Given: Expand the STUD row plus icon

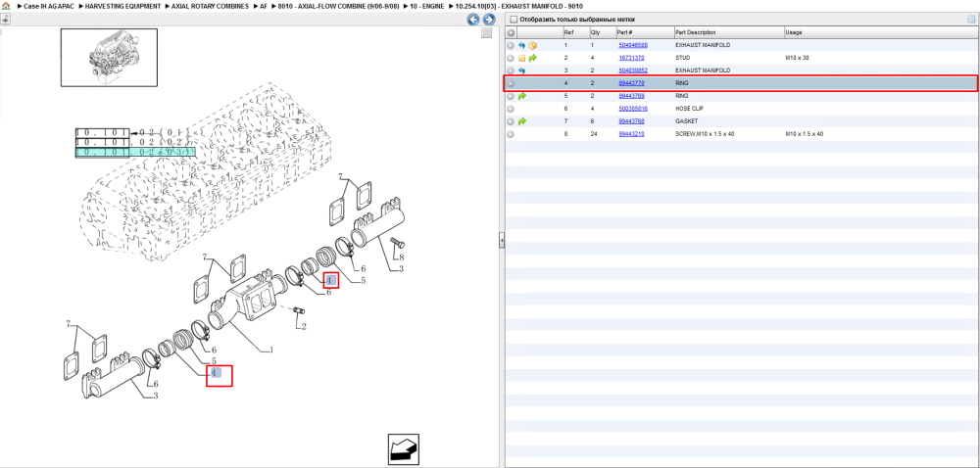Looking at the screenshot, I should point(511,58).
